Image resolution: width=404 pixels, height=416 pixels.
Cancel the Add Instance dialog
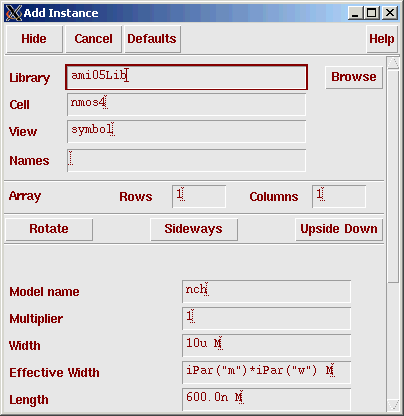coord(93,39)
